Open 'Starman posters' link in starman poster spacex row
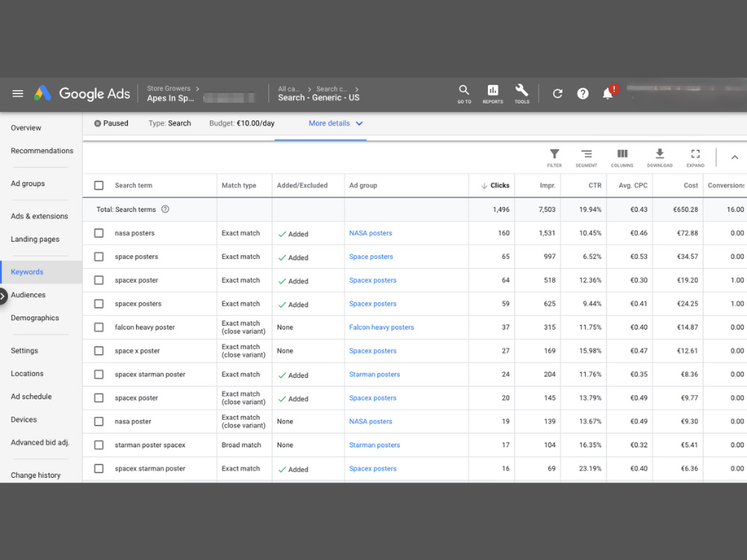 [x=374, y=445]
